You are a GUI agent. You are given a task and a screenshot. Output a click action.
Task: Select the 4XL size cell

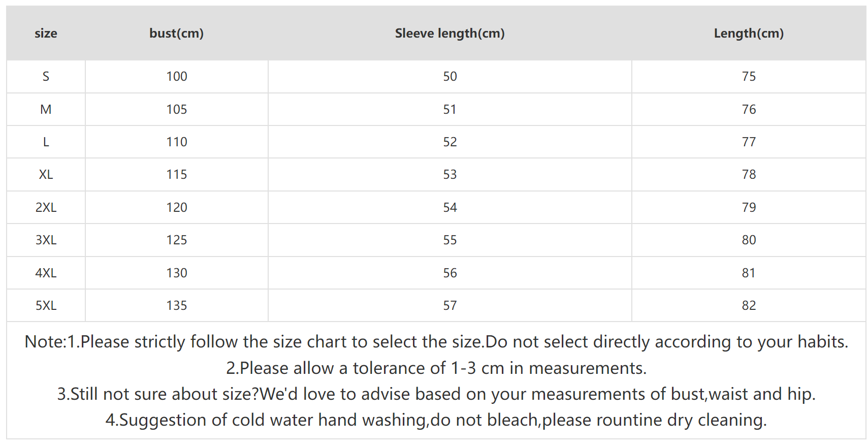[46, 273]
